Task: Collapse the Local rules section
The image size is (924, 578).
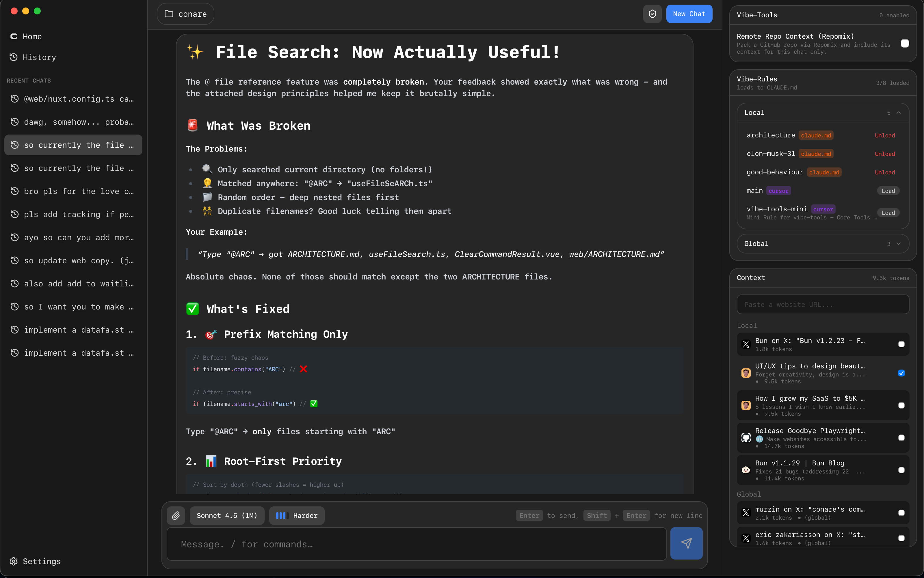Action: 898,113
